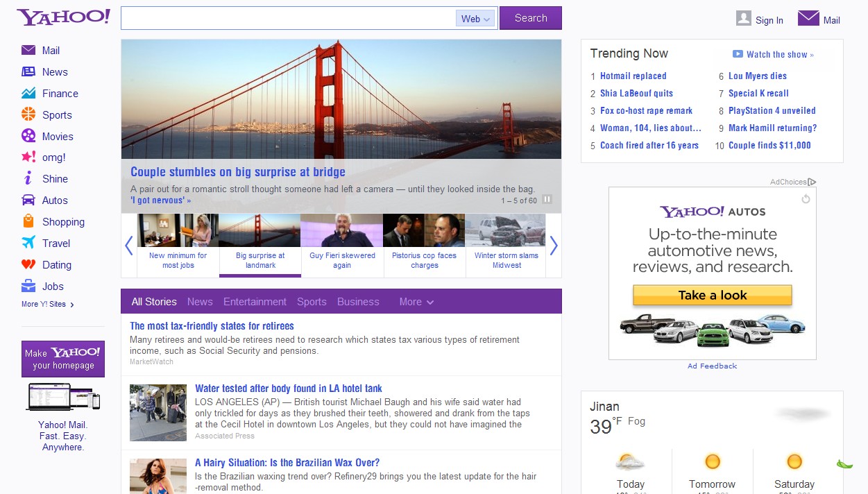Show previous story thumbnails with left arrow
This screenshot has width=868, height=494.
point(128,246)
